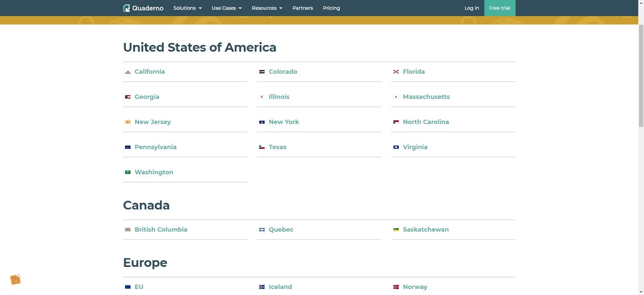
Task: Click the New York flag icon
Action: [x=262, y=122]
